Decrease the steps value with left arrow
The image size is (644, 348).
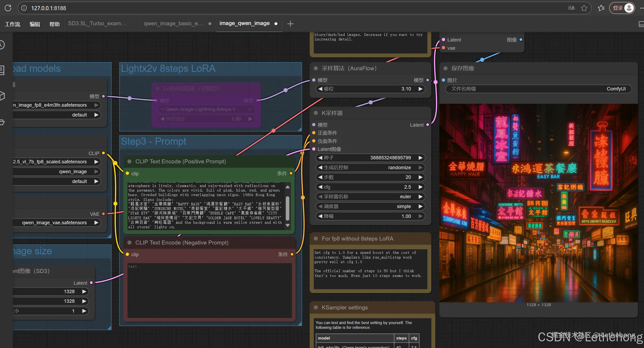320,177
